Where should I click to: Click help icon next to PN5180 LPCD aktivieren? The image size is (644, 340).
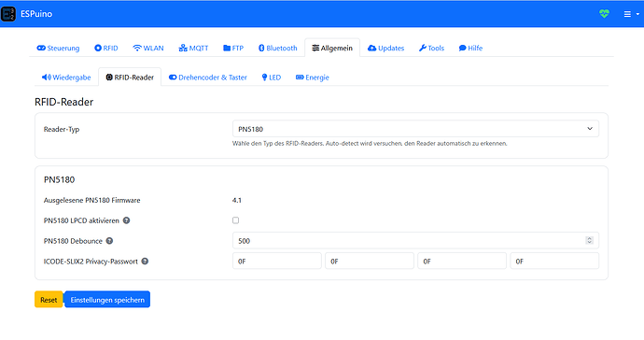coord(127,220)
